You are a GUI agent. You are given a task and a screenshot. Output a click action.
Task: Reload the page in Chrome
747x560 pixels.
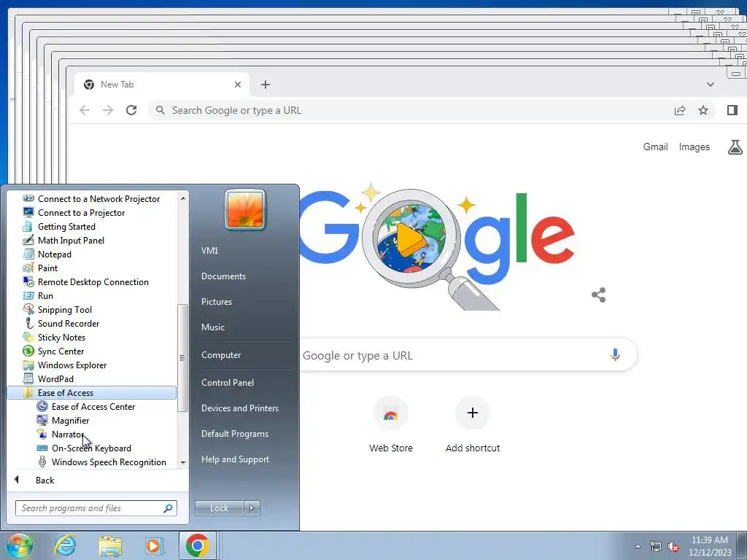pyautogui.click(x=131, y=111)
